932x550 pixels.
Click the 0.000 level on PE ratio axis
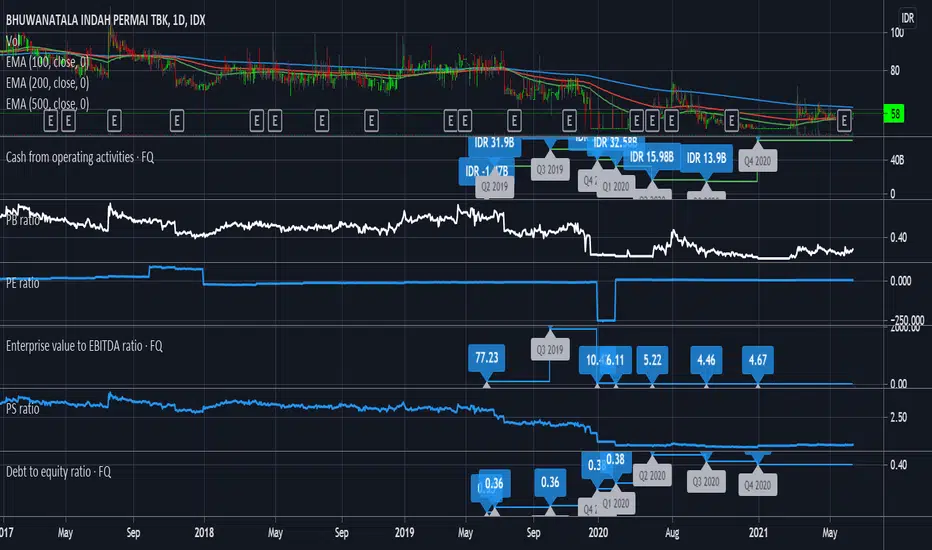900,281
